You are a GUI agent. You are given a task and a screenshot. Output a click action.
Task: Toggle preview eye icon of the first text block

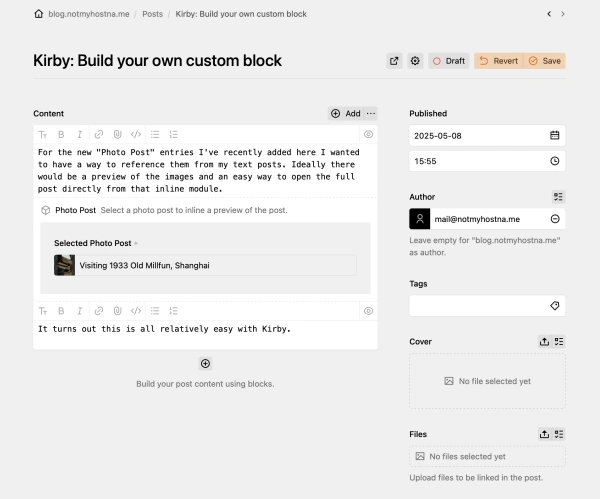pos(368,133)
